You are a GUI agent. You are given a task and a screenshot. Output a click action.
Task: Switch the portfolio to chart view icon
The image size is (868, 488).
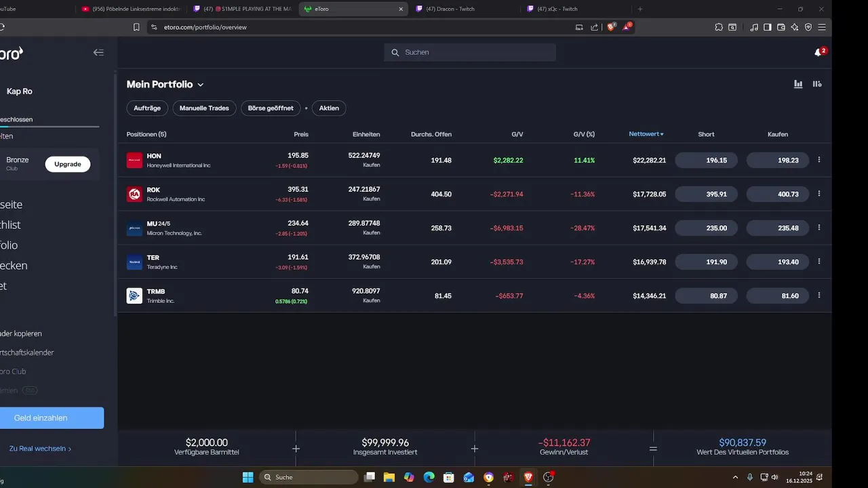tap(798, 84)
